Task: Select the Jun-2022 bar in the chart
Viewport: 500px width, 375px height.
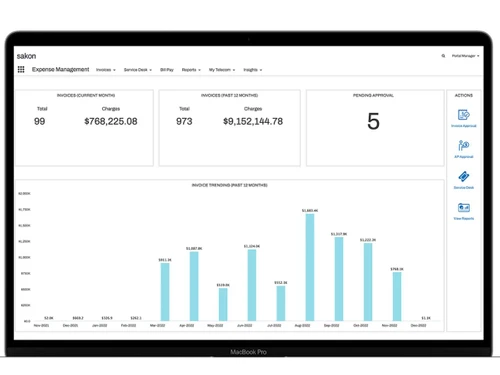Action: click(252, 285)
